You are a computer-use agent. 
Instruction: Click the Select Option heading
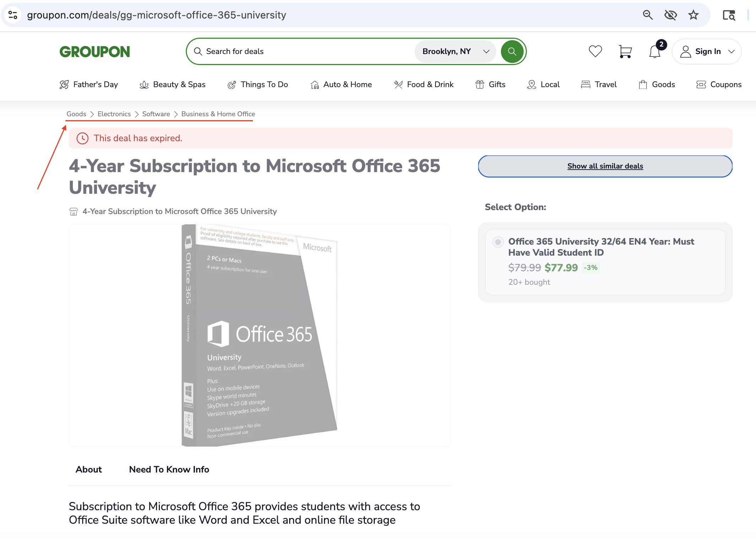[515, 207]
